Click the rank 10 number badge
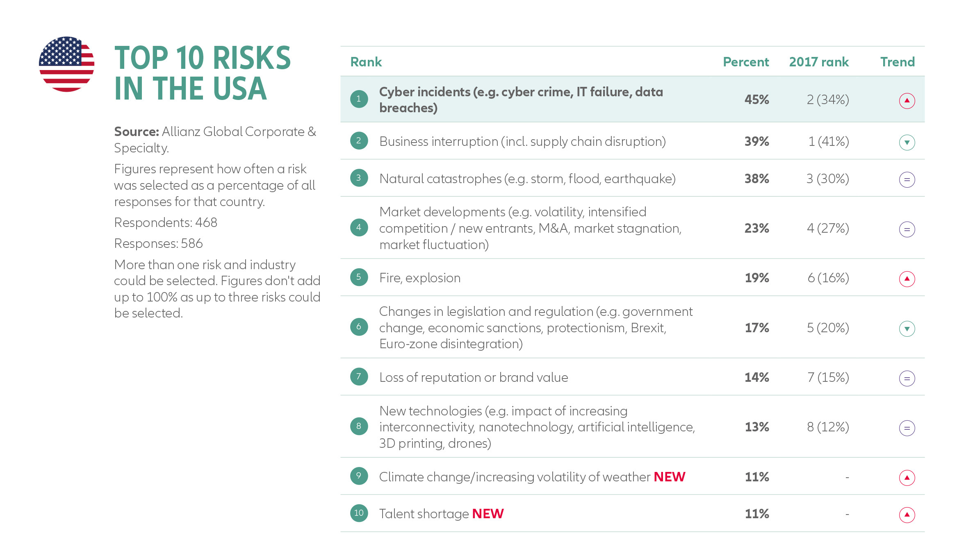The height and width of the screenshot is (560, 966). pyautogui.click(x=359, y=513)
